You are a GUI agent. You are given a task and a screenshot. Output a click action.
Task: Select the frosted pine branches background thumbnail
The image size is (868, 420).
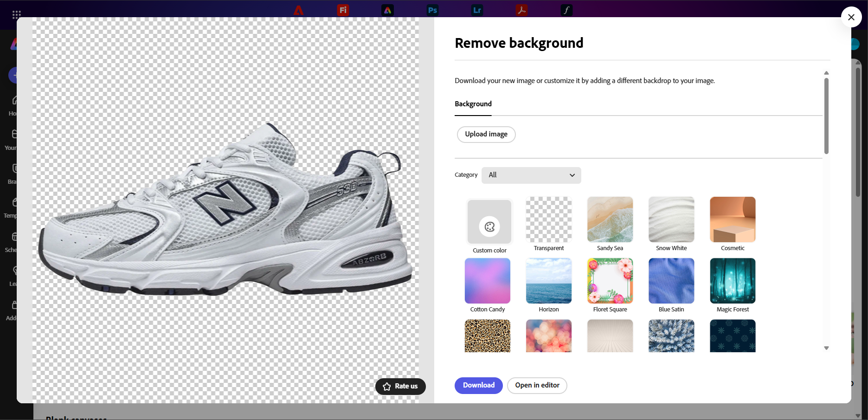(671, 336)
